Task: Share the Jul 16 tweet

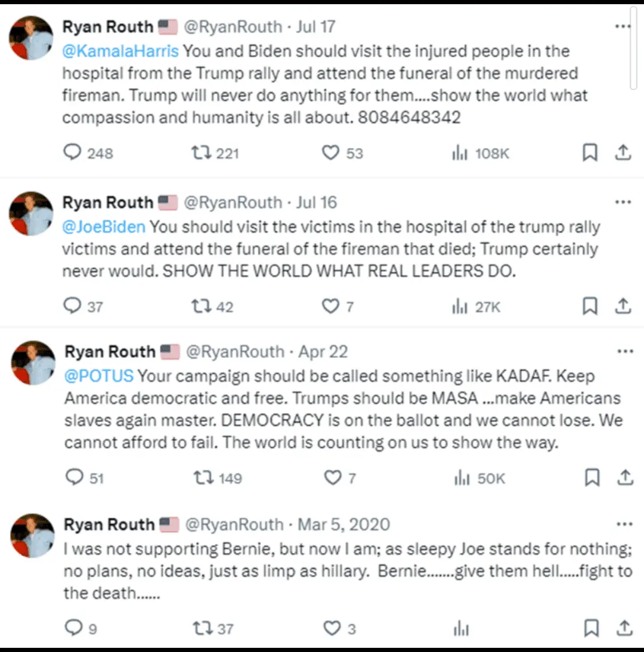Action: (623, 307)
